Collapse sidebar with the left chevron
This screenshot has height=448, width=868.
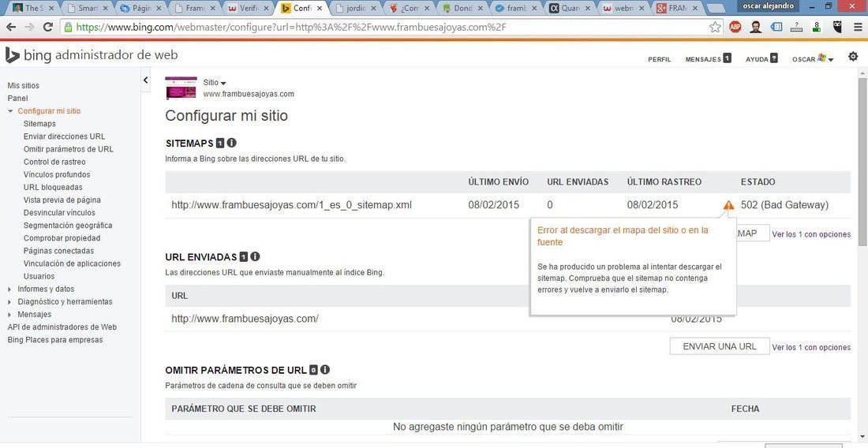click(146, 80)
